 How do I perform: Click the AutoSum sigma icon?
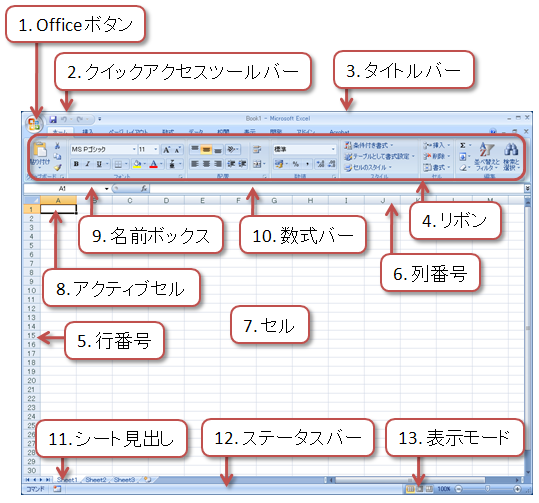(x=463, y=145)
